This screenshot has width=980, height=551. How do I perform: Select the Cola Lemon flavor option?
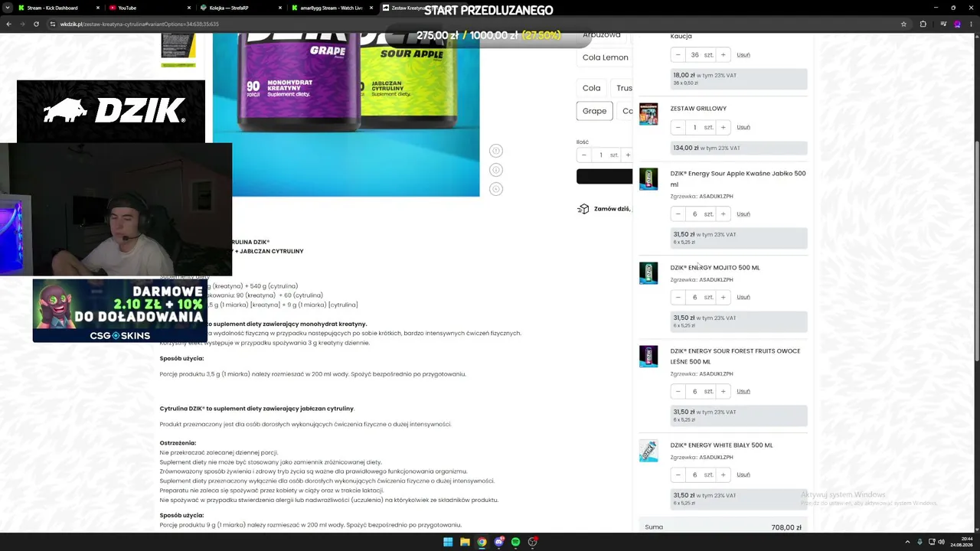point(605,57)
